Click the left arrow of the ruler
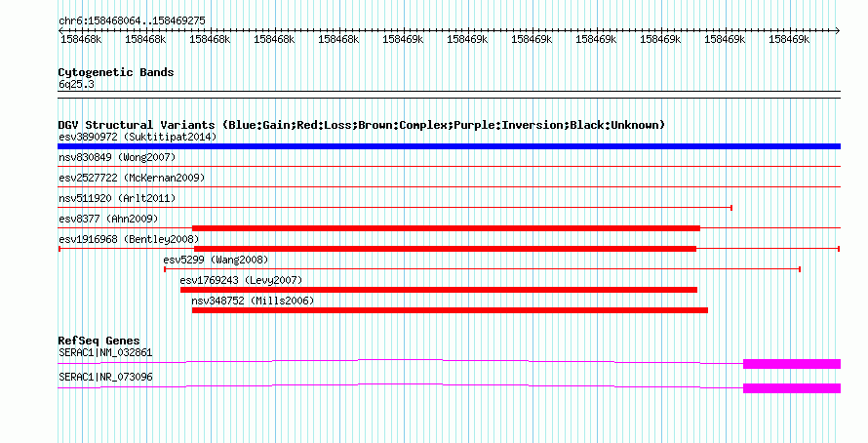The width and height of the screenshot is (868, 443). (60, 31)
